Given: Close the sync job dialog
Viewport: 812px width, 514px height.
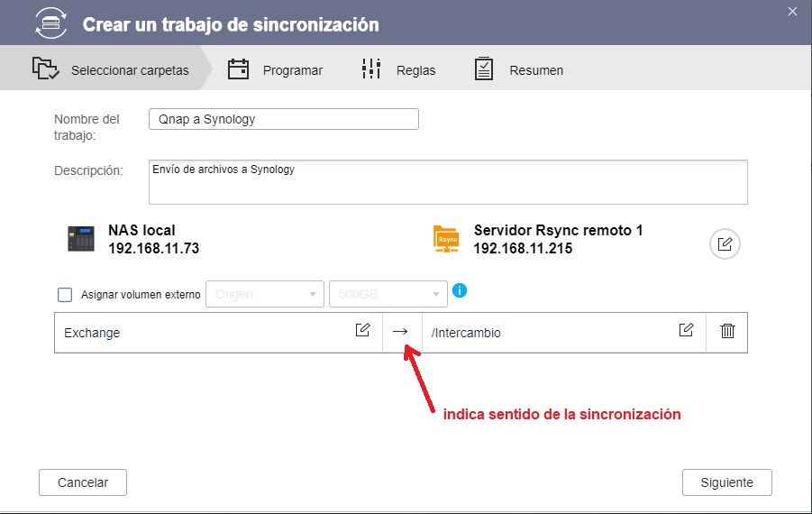Looking at the screenshot, I should [792, 11].
